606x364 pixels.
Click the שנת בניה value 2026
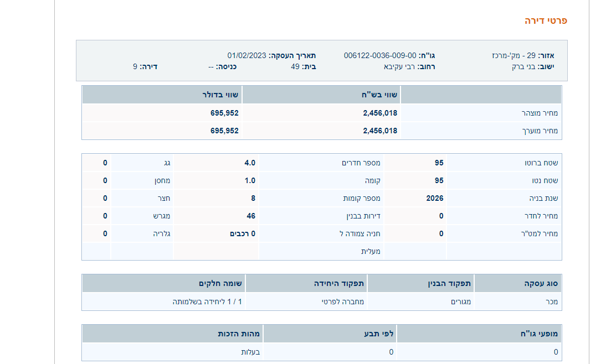coord(434,199)
